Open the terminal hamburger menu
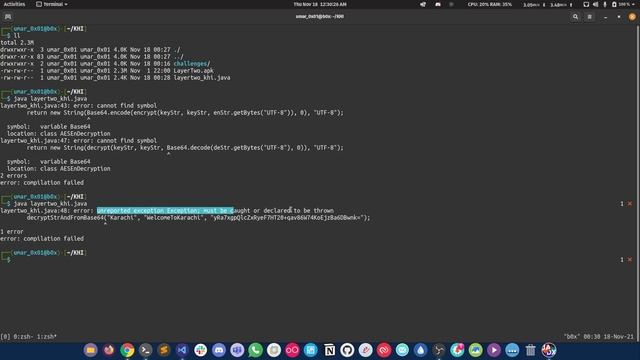Image resolution: width=640 pixels, height=360 pixels. pyautogui.click(x=589, y=17)
